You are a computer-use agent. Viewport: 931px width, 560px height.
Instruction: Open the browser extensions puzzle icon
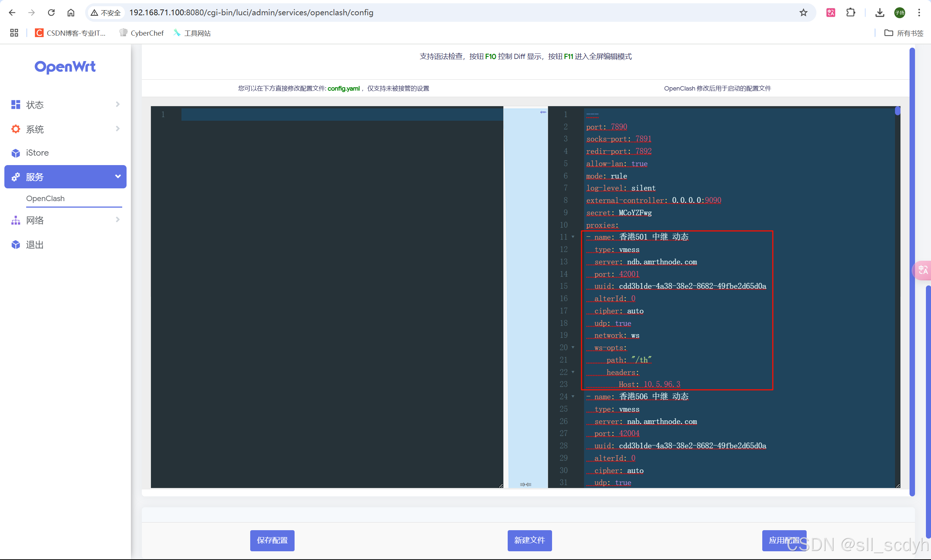pos(851,12)
